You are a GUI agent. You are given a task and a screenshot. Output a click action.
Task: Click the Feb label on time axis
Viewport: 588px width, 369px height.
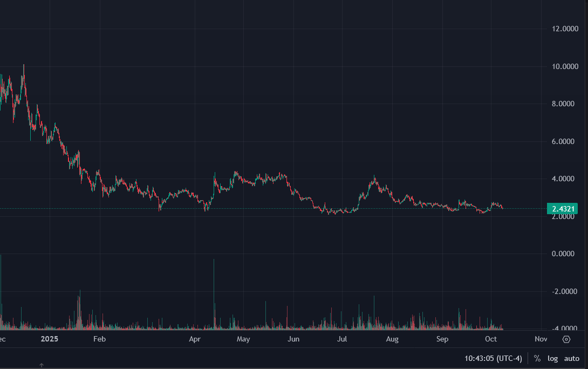[x=99, y=339]
